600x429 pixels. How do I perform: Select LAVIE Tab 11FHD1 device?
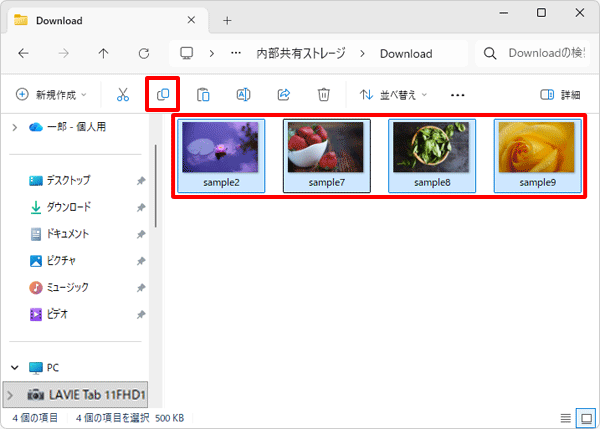(x=75, y=395)
